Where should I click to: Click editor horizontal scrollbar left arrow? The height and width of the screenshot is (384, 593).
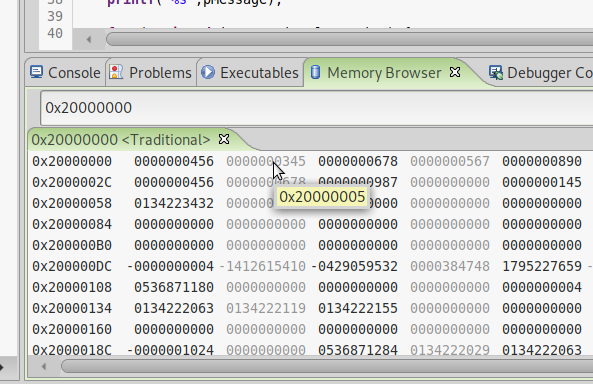coord(89,39)
